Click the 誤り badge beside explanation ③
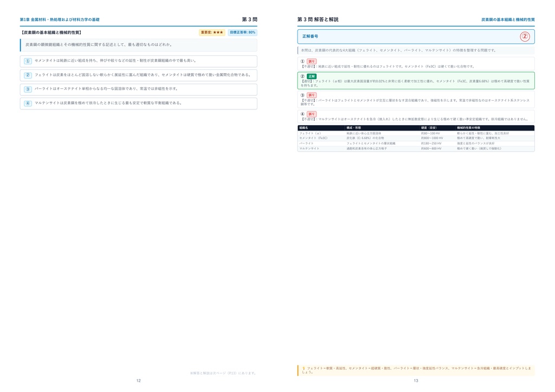 point(312,95)
